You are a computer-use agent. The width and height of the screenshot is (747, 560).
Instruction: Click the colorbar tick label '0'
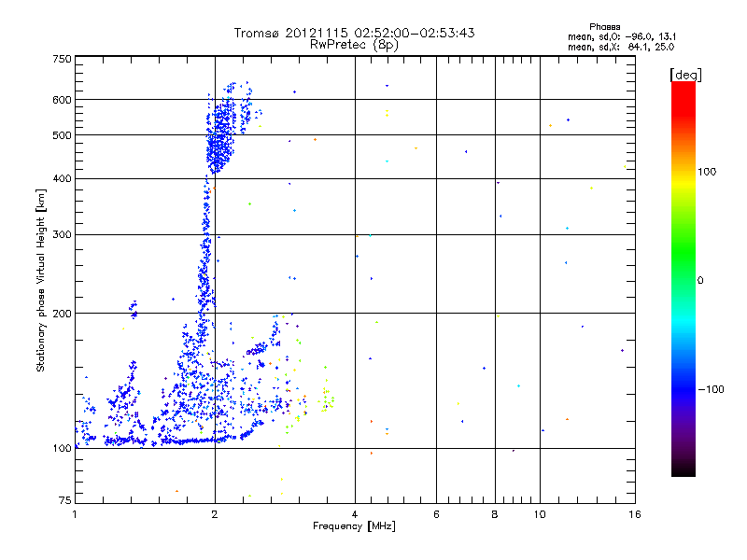(699, 280)
